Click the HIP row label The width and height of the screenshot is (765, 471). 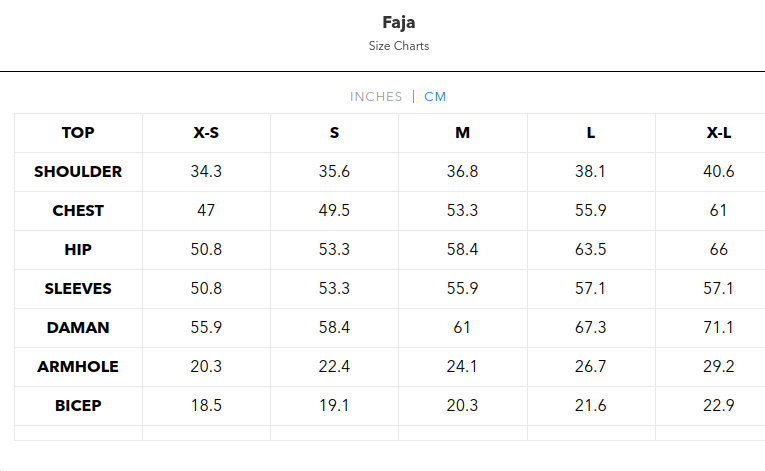[x=78, y=250]
